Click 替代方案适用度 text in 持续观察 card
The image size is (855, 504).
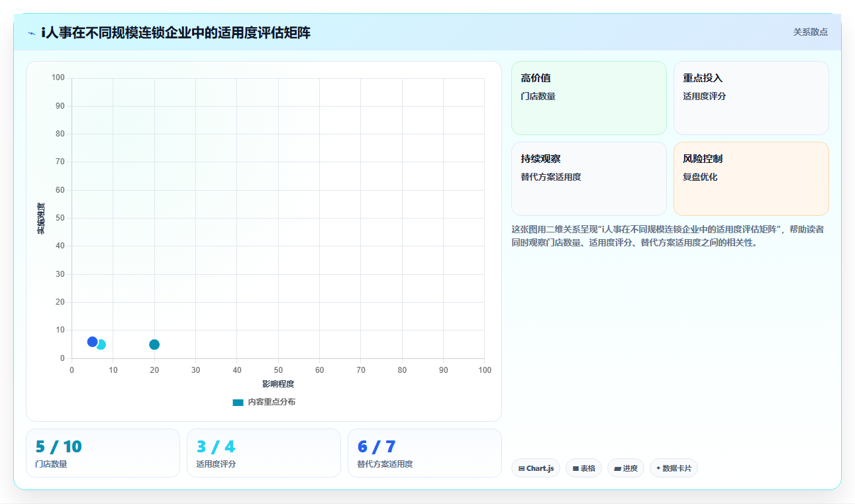click(551, 177)
